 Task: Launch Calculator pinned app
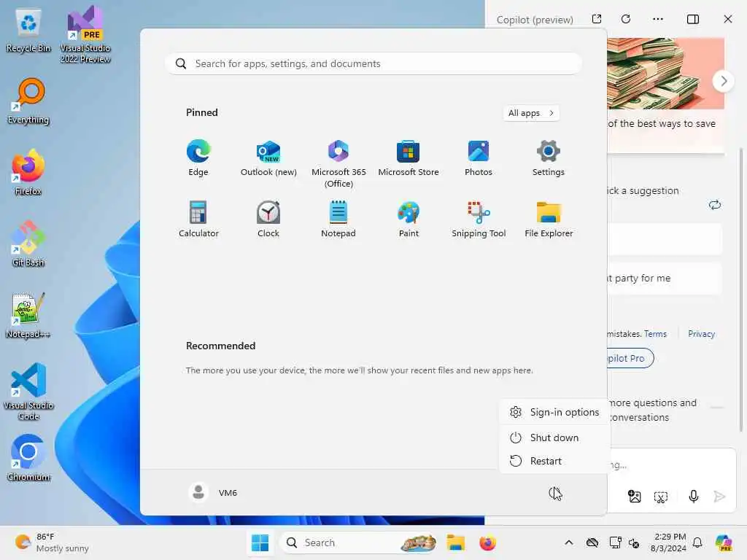pyautogui.click(x=198, y=219)
